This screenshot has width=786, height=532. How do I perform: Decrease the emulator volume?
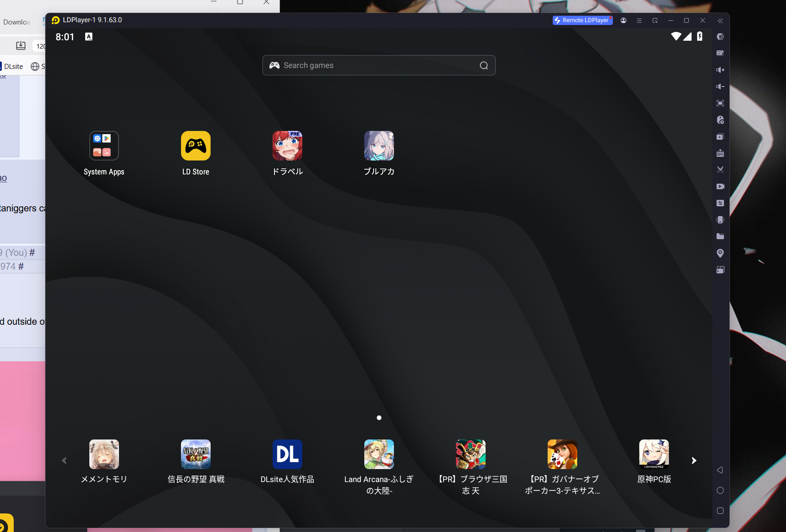720,87
